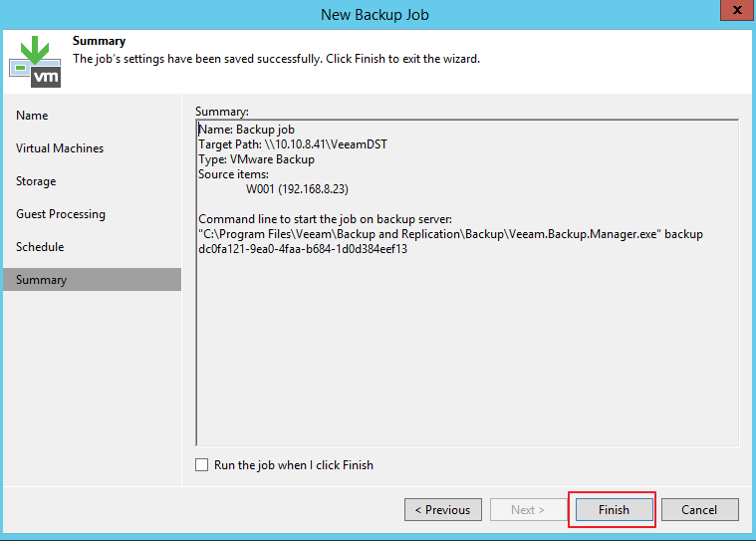Viewport: 756px width, 541px height.
Task: Select the highlighted Summary step in sidebar
Action: (x=41, y=280)
